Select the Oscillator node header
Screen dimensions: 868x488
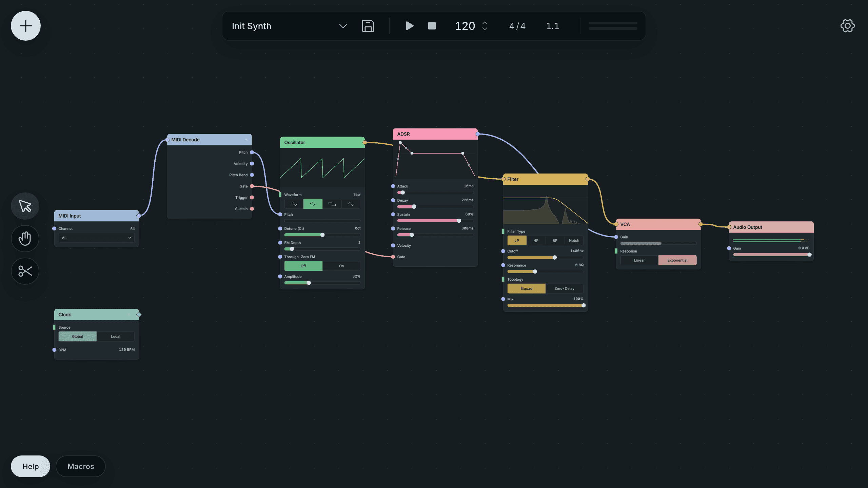pos(322,142)
